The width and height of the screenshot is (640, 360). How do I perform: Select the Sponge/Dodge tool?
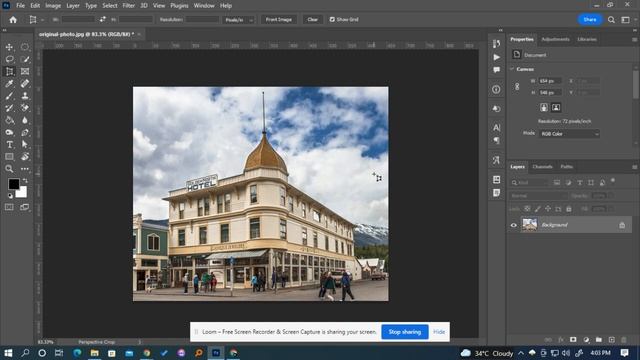click(9, 132)
